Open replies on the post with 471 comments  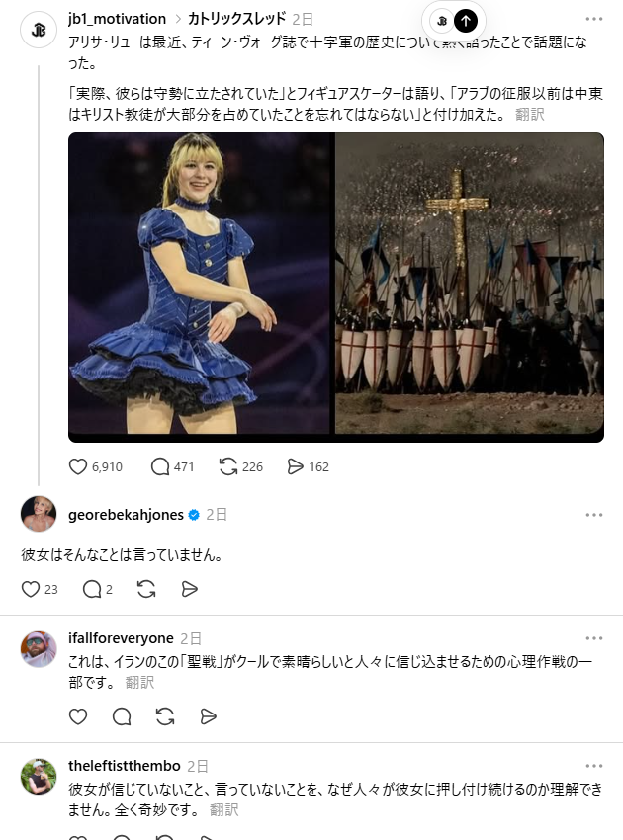point(160,466)
